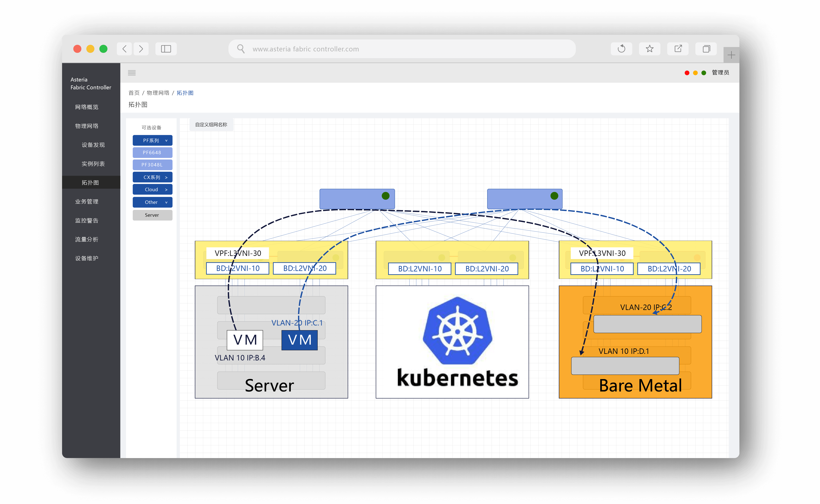Expand the Cloud device group

pyautogui.click(x=152, y=189)
